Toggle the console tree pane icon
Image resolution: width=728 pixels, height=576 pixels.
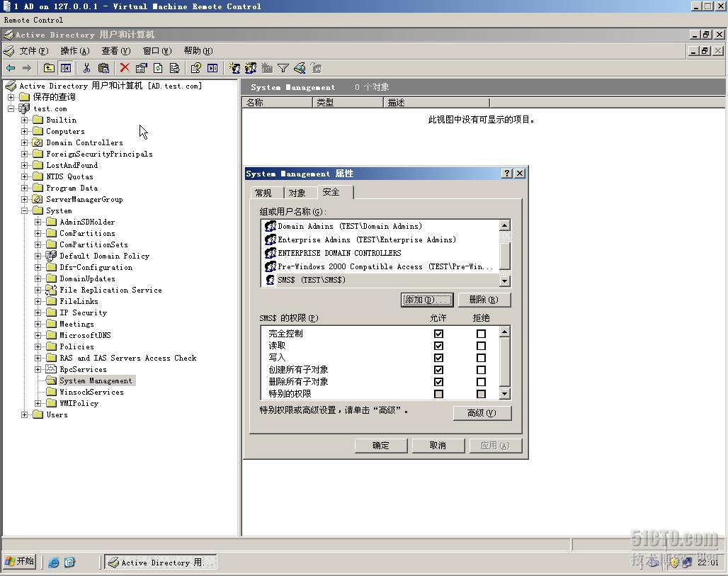point(66,68)
